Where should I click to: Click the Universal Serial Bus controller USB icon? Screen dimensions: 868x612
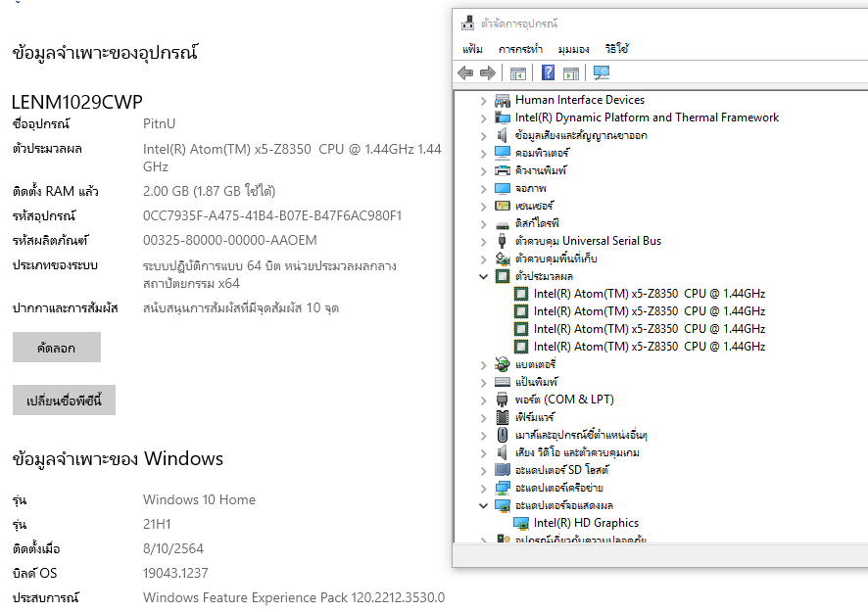[503, 241]
